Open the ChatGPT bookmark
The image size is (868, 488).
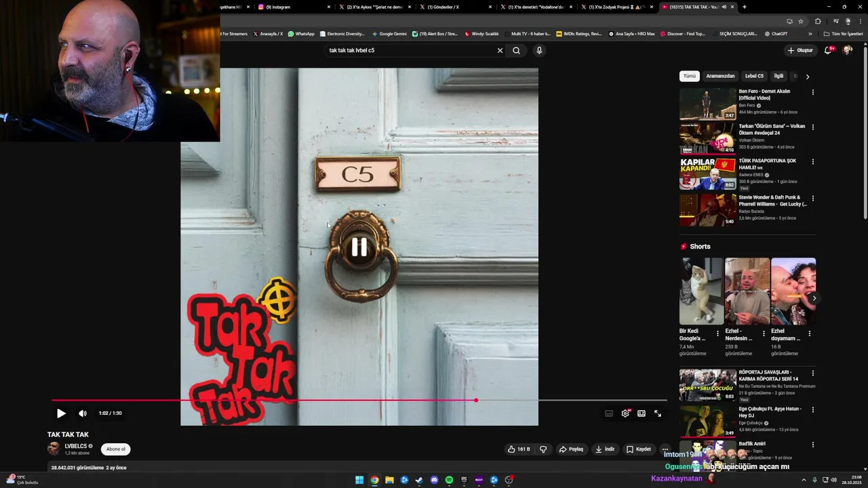click(x=776, y=34)
